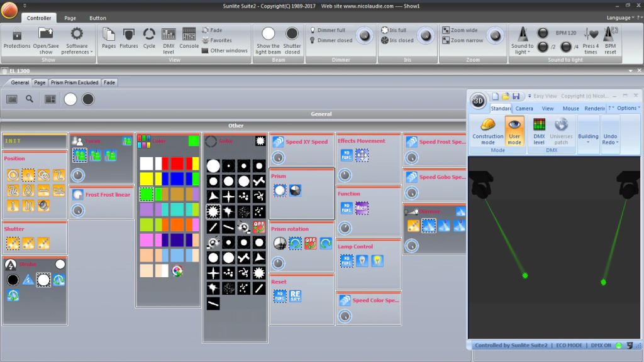This screenshot has width=644, height=362.
Task: Open the Fixtures view icon
Action: 128,38
